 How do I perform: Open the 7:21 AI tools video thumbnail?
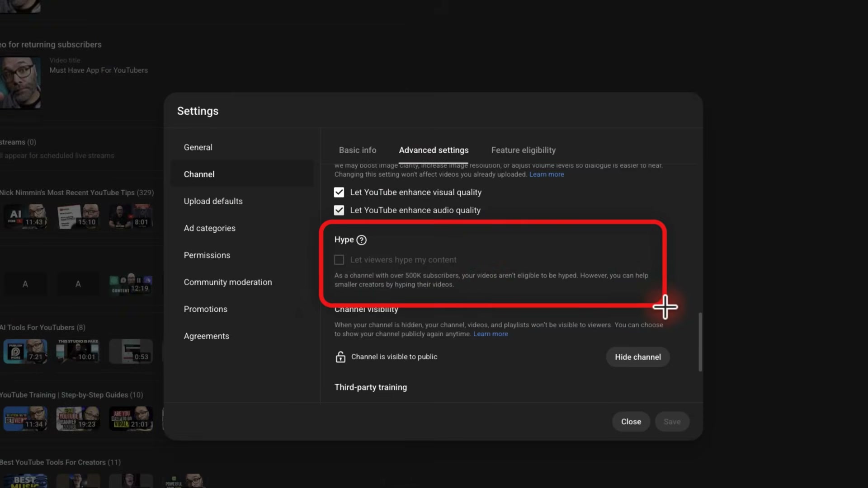tap(25, 351)
